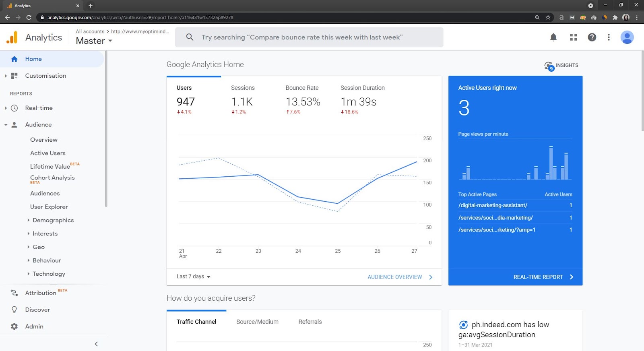Open the three-dot options menu in Analytics header
Viewport: 644px width, 351px height.
coord(609,37)
